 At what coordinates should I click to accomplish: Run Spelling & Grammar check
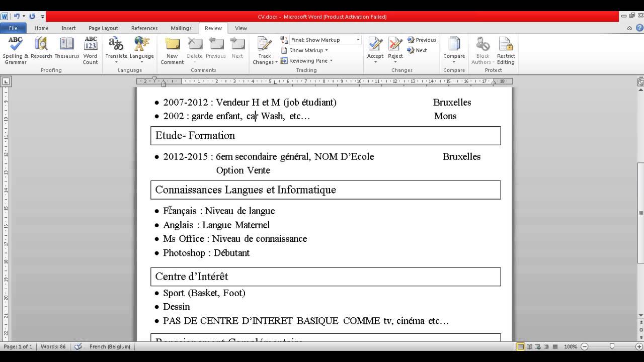(x=15, y=49)
